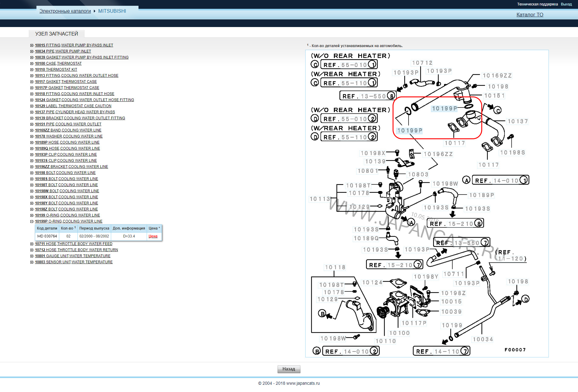Select the 10100 callout in the diagram
578x392 pixels.
click(x=399, y=333)
